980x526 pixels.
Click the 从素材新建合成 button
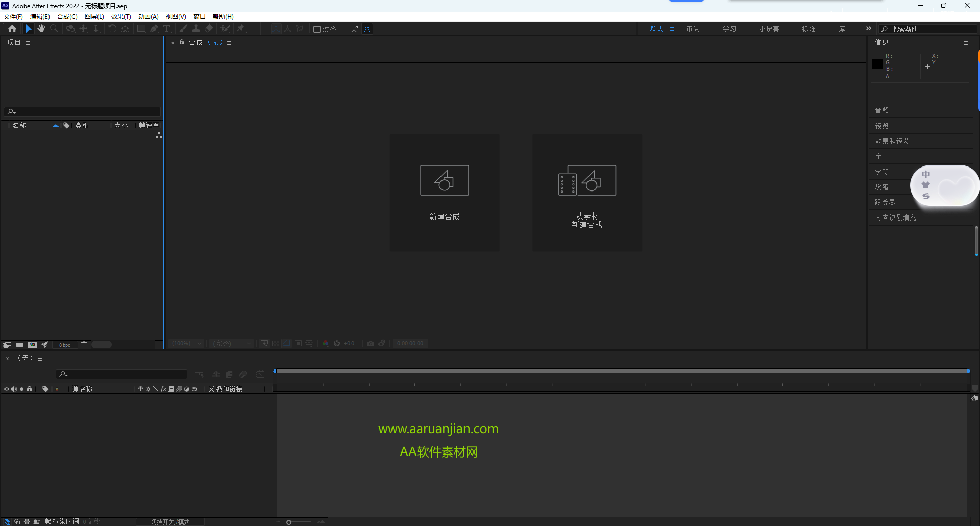coord(587,193)
